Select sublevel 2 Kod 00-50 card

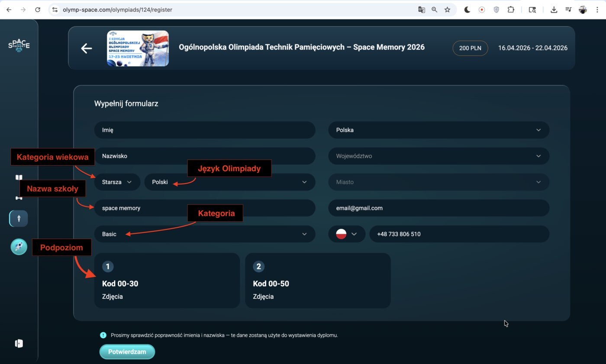pyautogui.click(x=317, y=281)
